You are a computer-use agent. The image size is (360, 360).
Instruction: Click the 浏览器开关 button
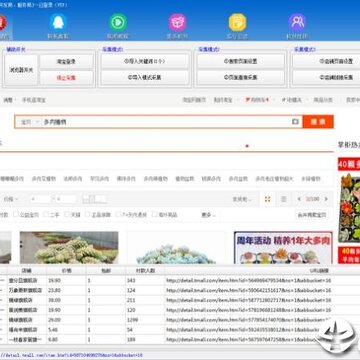[x=21, y=70]
